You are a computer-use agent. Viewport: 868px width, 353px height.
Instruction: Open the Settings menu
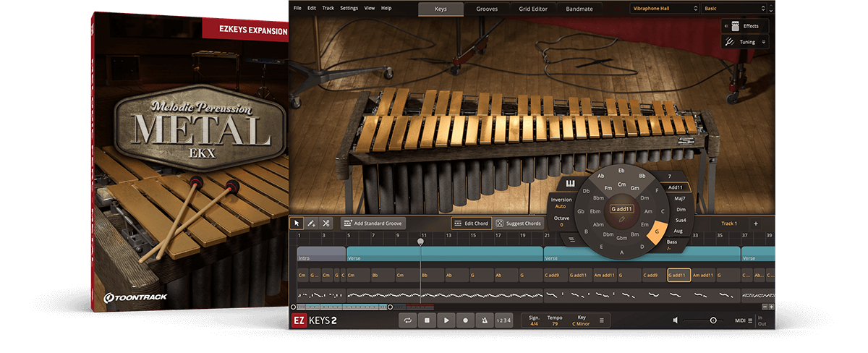pos(349,8)
